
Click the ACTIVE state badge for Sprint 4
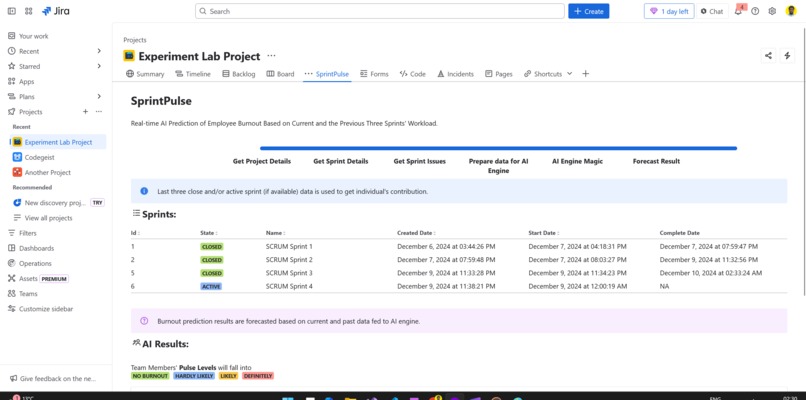(211, 286)
